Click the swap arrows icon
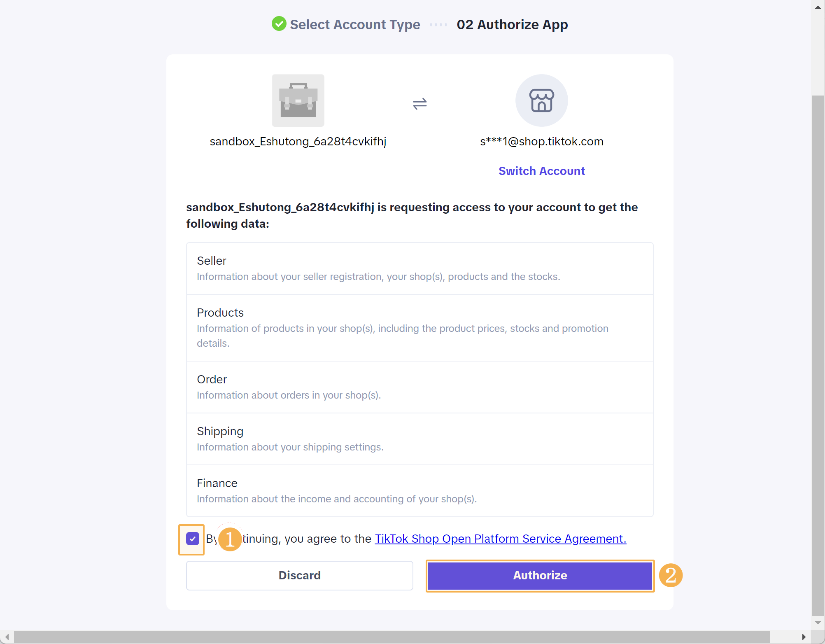Viewport: 825px width, 644px height. [x=419, y=103]
